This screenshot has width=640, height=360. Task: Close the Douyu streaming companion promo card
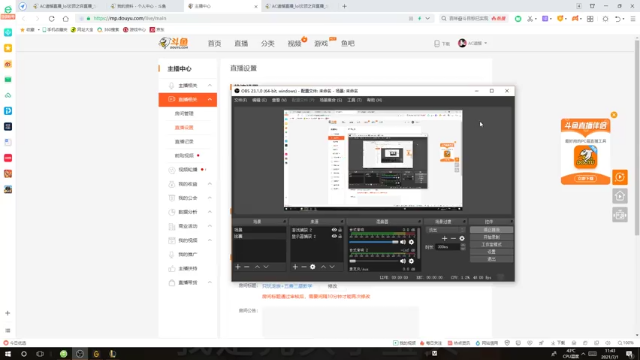pyautogui.click(x=614, y=115)
